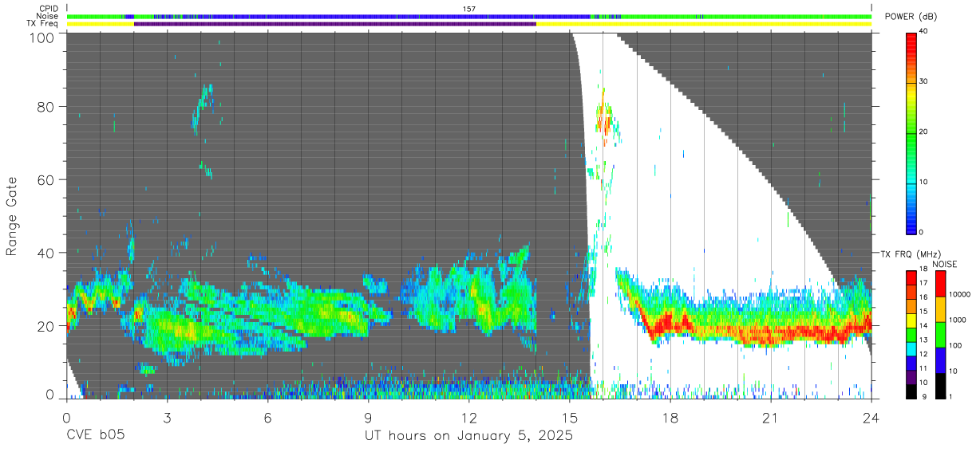This screenshot has width=980, height=452.
Task: Click the 15 tick on UT hours axis
Action: [x=569, y=417]
